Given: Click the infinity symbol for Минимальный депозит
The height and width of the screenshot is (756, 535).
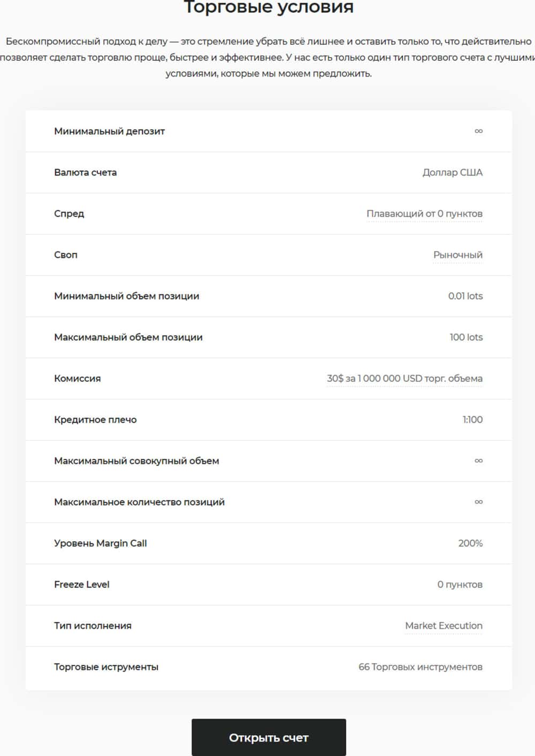Looking at the screenshot, I should tap(478, 131).
